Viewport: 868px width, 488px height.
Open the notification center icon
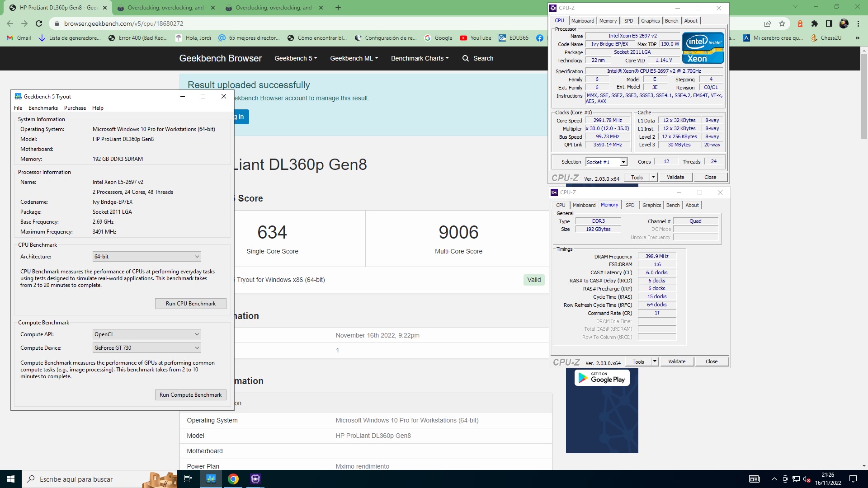[x=853, y=479]
